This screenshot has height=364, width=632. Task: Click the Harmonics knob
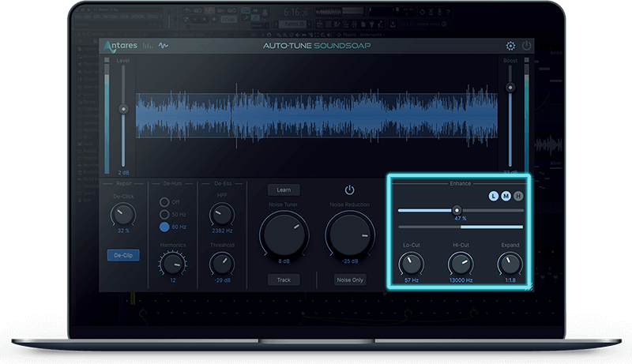(173, 264)
